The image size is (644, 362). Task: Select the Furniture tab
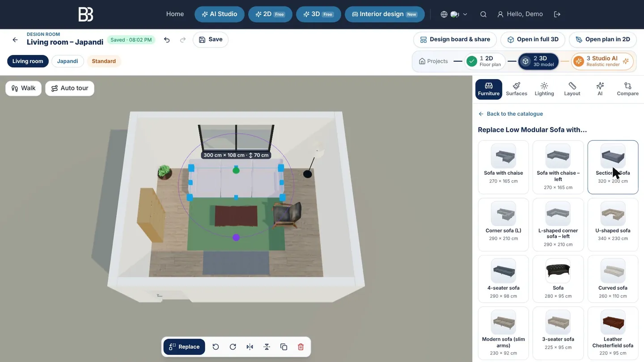tap(489, 89)
